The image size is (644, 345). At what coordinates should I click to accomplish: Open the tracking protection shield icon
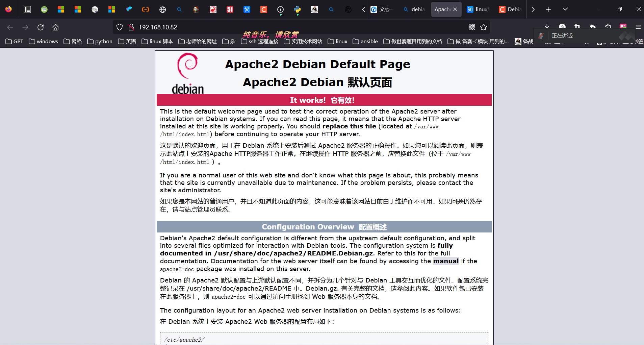coord(120,27)
